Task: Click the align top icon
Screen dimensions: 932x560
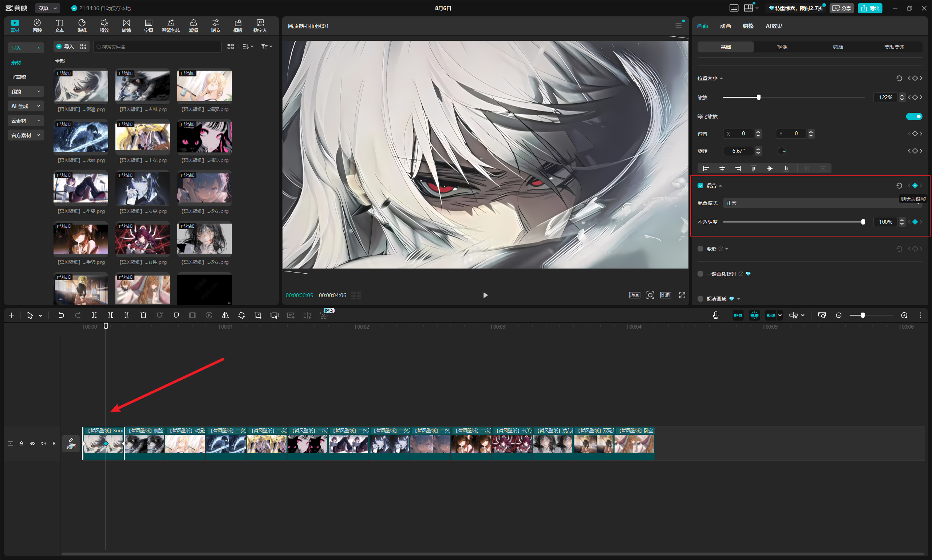Action: (x=754, y=168)
